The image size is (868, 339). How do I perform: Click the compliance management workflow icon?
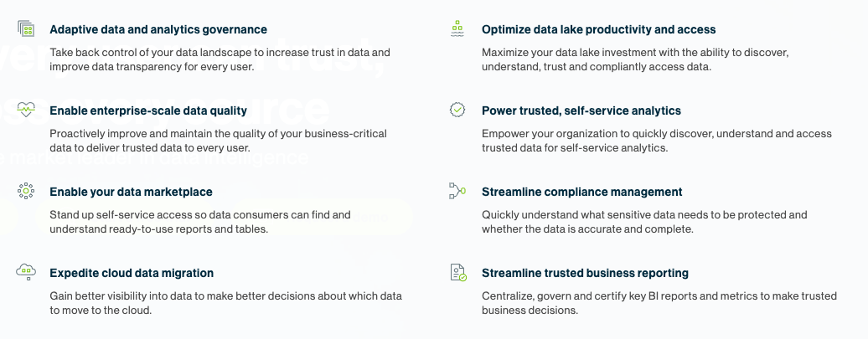click(457, 191)
